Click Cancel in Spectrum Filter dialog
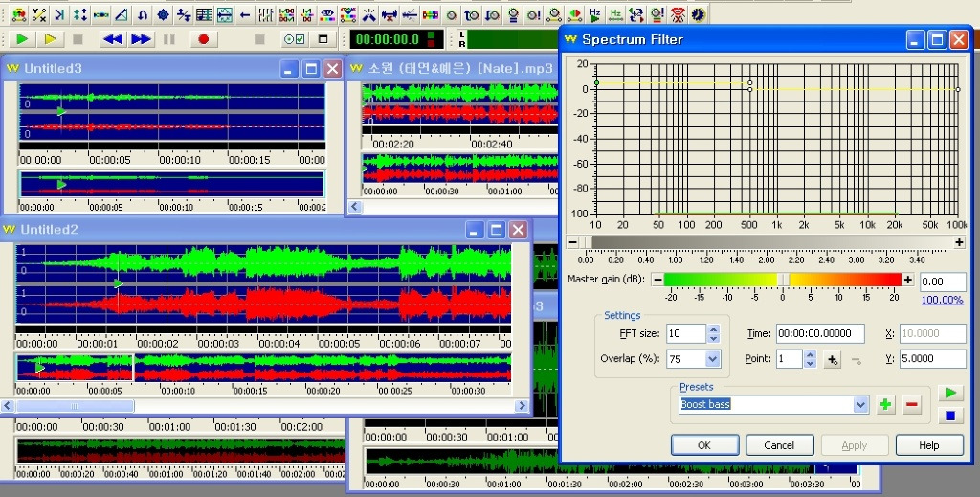 [779, 445]
